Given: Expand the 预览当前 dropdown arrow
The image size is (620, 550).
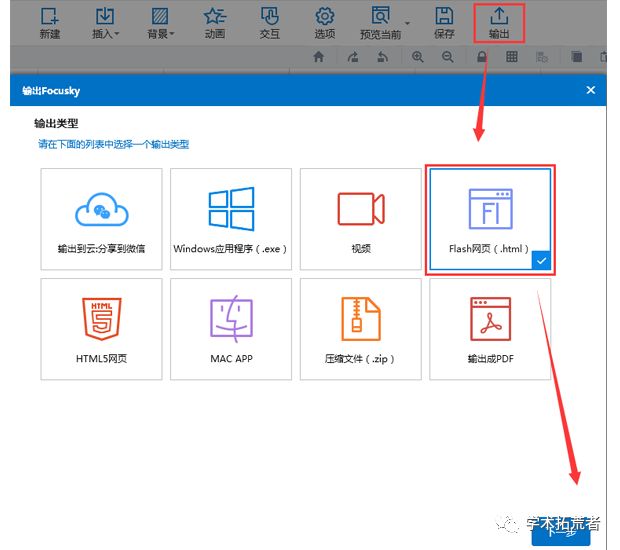Looking at the screenshot, I should coord(407,23).
